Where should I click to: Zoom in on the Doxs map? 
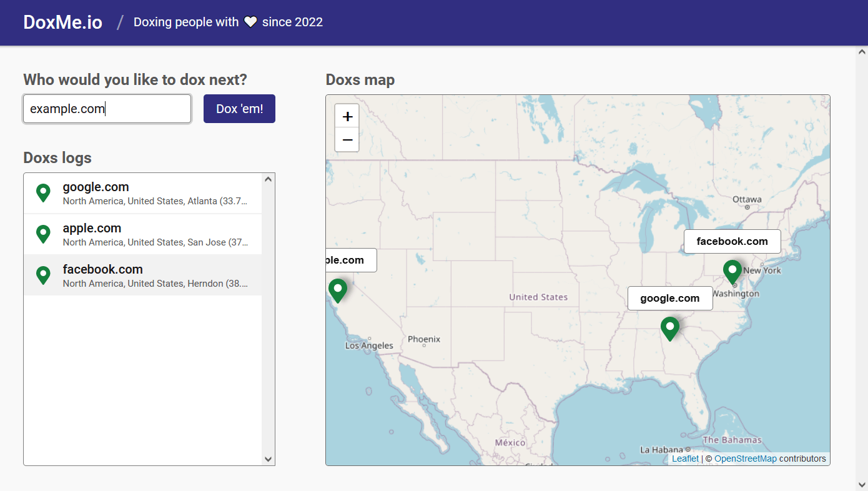pyautogui.click(x=348, y=116)
